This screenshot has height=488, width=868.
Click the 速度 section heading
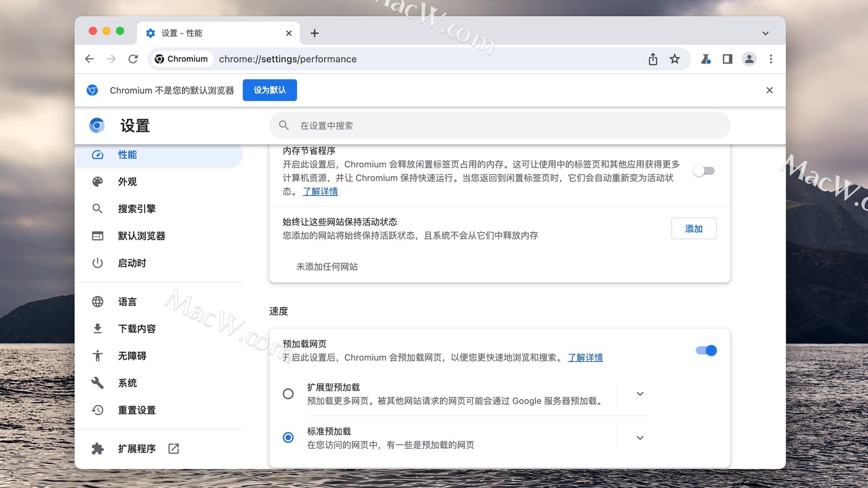[x=278, y=311]
